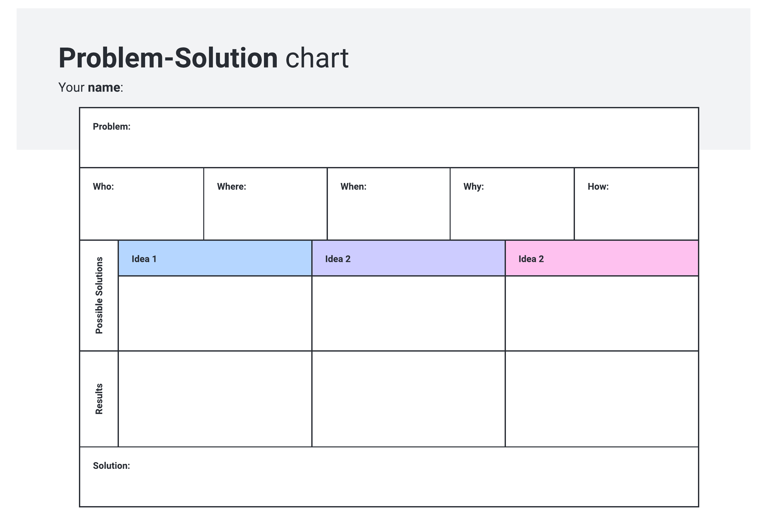
Task: Click the When cell
Action: click(x=388, y=204)
